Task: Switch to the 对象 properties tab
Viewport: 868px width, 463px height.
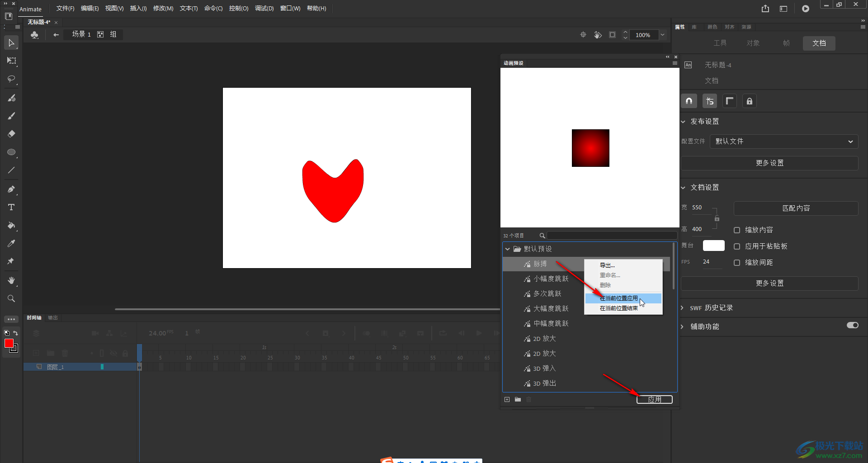Action: [753, 43]
